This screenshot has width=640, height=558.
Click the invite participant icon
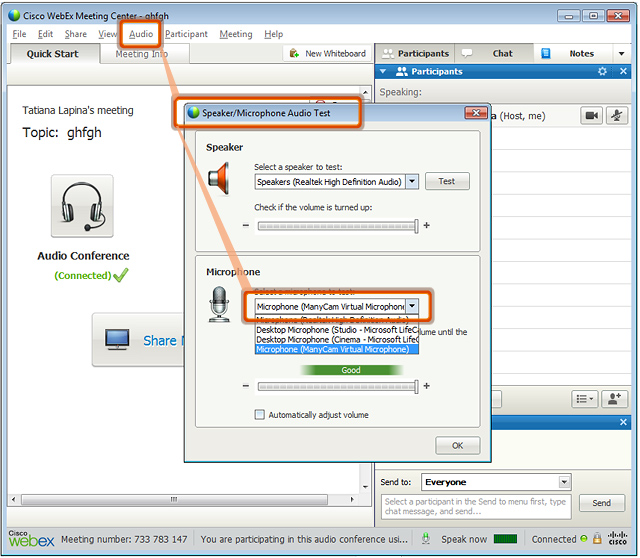pos(614,399)
